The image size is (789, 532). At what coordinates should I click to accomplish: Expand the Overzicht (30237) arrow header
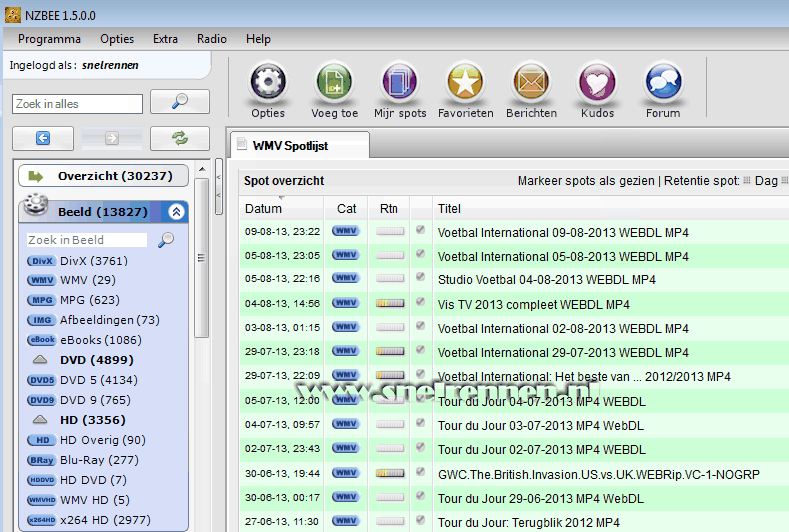[x=103, y=176]
